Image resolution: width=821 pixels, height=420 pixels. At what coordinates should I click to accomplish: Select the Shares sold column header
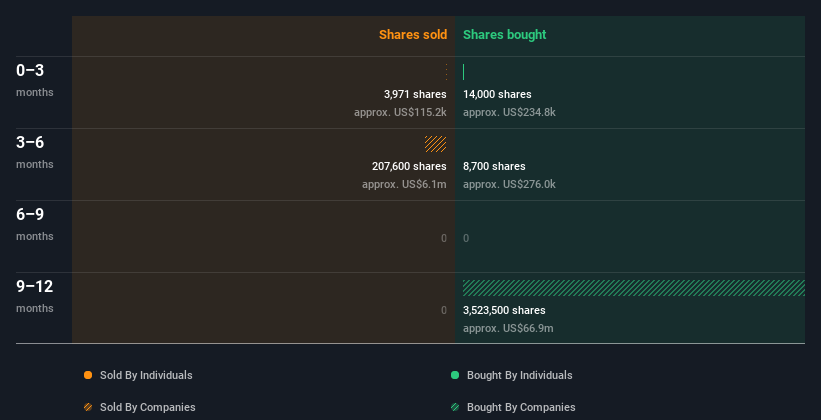[412, 35]
